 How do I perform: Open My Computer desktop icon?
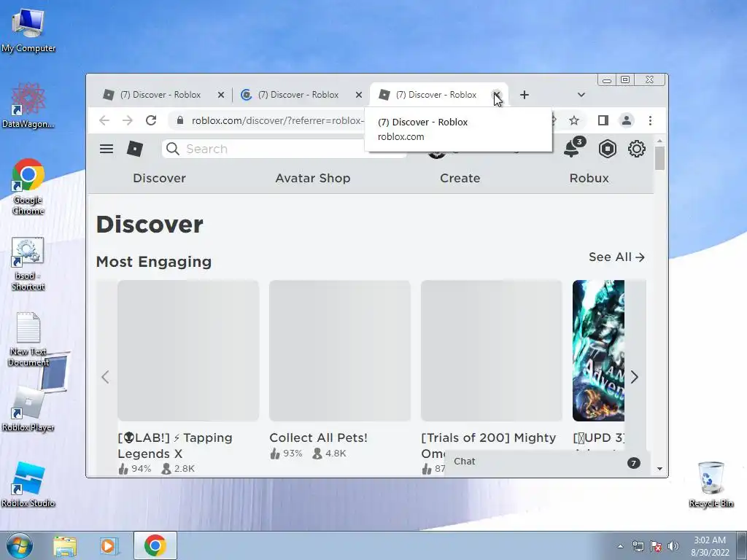tap(28, 31)
